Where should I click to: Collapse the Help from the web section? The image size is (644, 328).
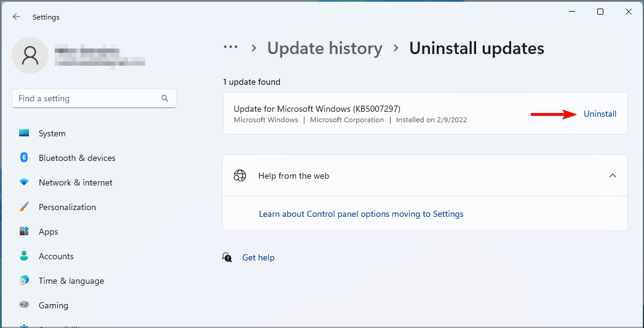[613, 176]
